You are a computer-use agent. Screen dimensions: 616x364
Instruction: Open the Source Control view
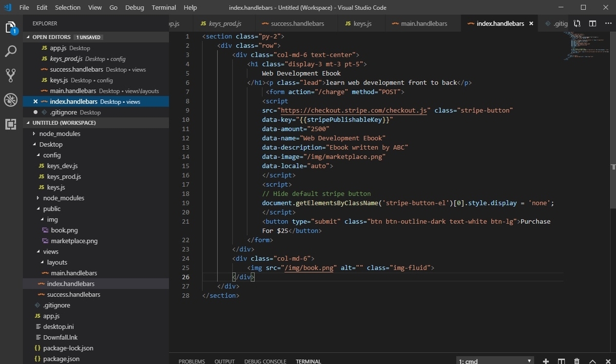pos(11,75)
